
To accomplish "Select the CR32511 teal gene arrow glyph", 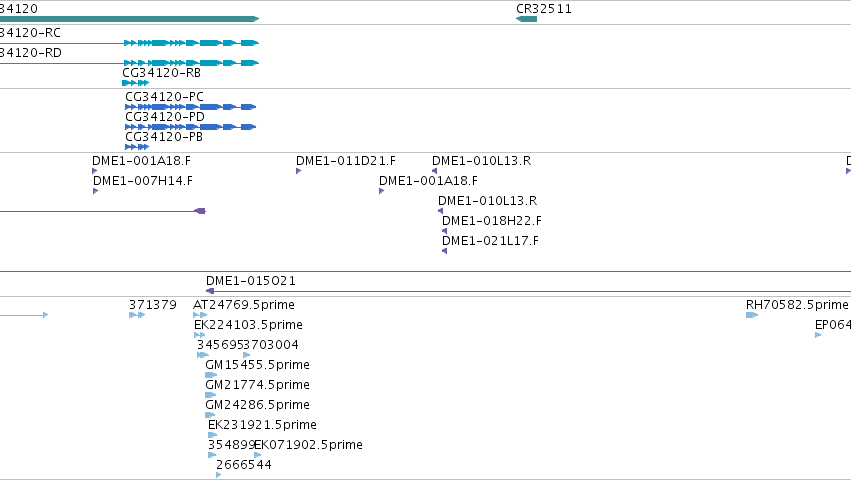I will pos(526,19).
